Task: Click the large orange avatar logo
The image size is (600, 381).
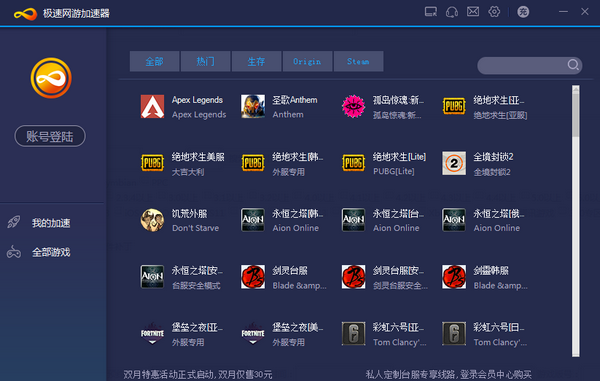Action: [x=51, y=78]
